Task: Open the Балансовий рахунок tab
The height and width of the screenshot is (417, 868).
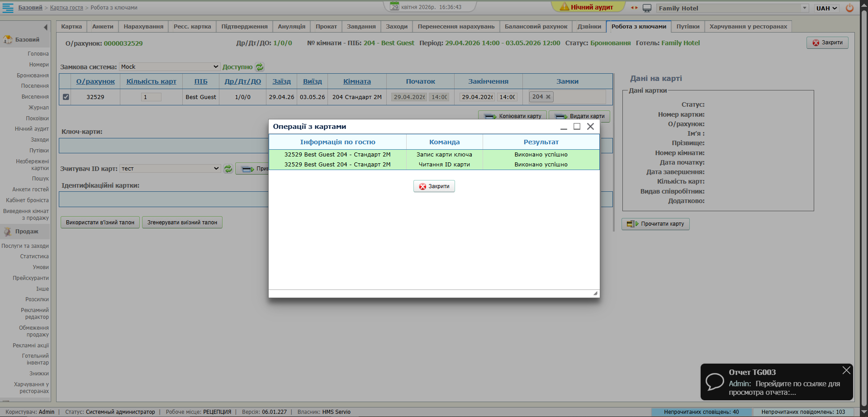Action: pyautogui.click(x=536, y=27)
